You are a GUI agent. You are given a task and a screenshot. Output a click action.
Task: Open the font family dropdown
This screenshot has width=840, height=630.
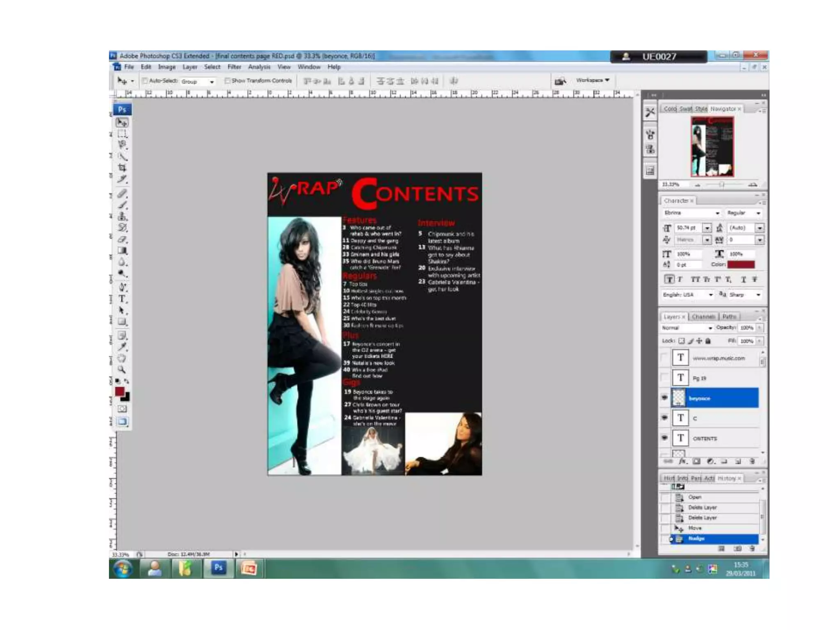point(692,213)
